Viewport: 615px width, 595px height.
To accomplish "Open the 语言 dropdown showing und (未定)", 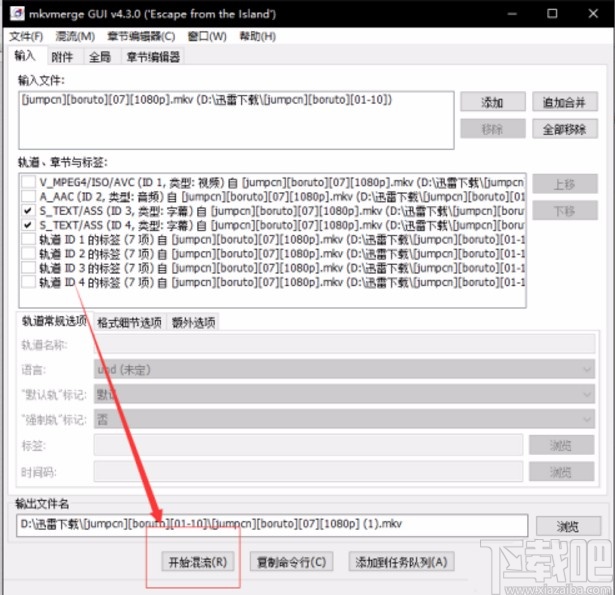I will coord(345,369).
